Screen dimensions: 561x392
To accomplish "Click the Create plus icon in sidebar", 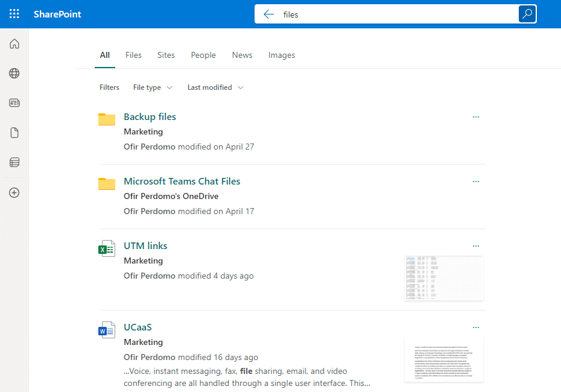I will (x=14, y=193).
